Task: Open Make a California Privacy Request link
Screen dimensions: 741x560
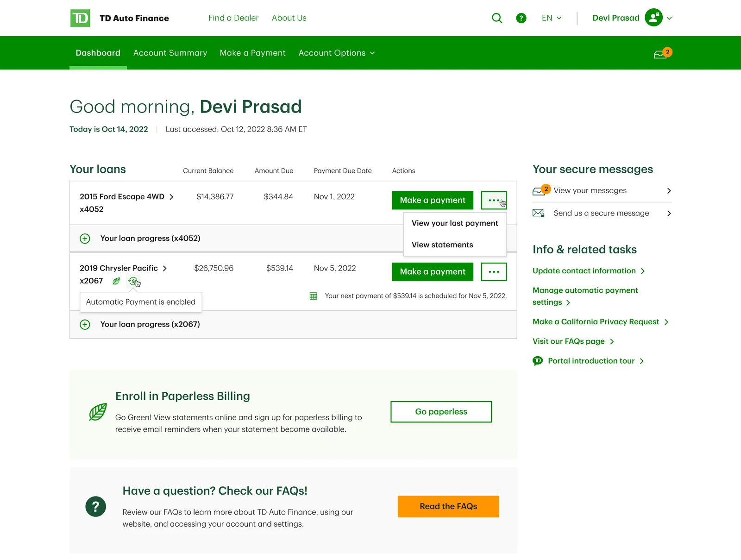Action: click(601, 322)
